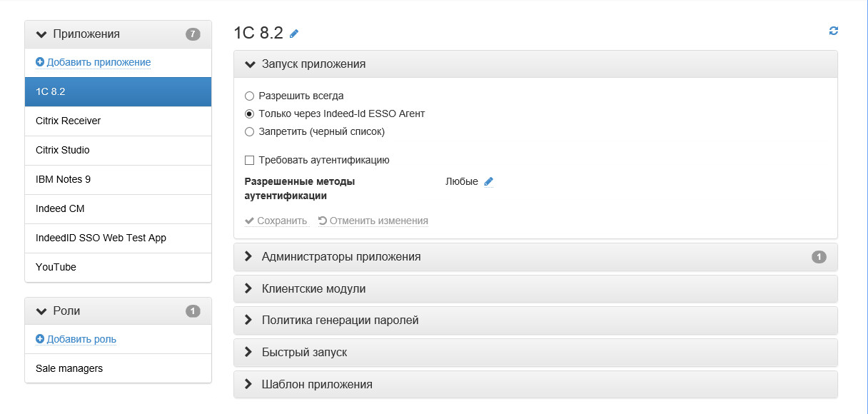Collapse the 'Запуск приложения' panel header
This screenshot has height=414, width=868.
point(313,64)
